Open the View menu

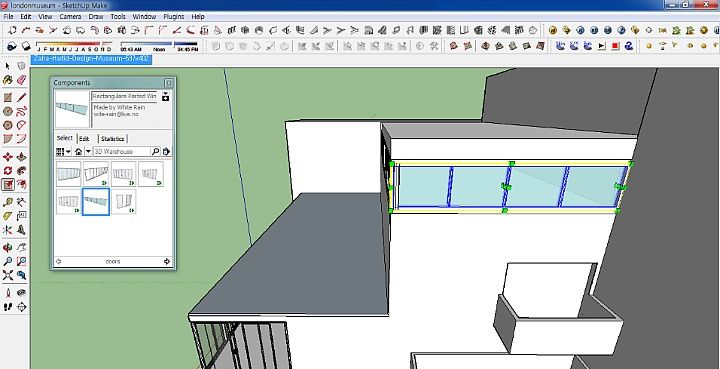pyautogui.click(x=45, y=17)
